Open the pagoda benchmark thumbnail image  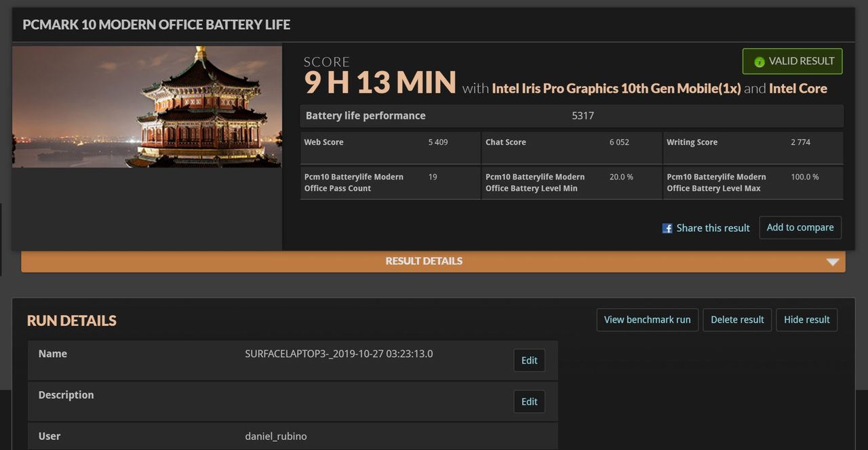point(147,106)
